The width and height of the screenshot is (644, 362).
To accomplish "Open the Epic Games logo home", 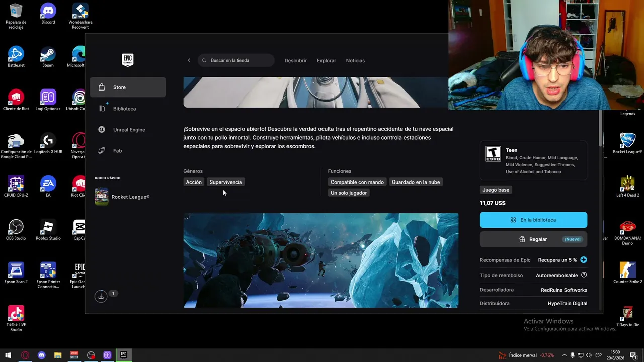I will click(x=128, y=60).
